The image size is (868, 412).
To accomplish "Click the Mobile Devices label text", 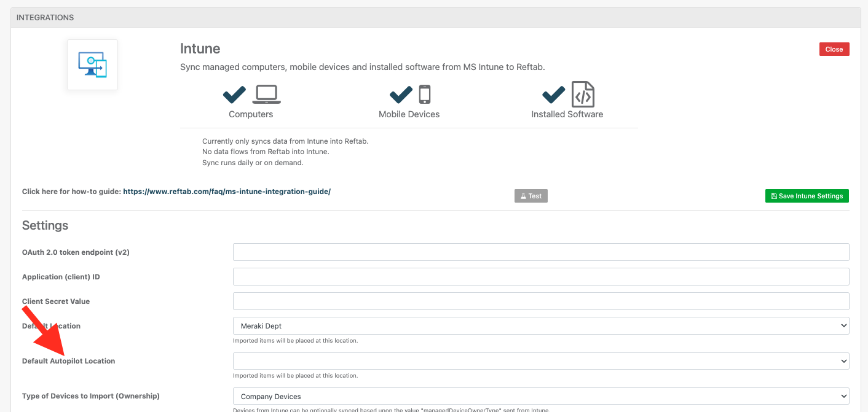I will coord(409,114).
